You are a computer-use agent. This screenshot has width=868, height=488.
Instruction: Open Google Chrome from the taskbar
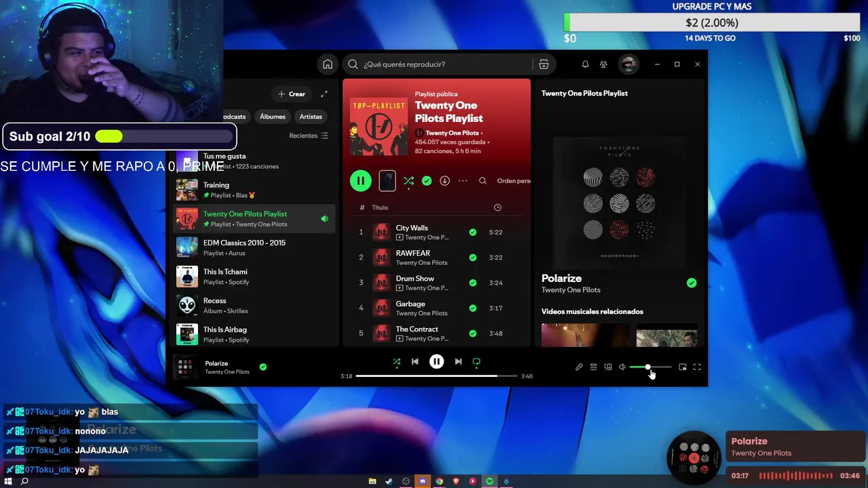point(439,481)
